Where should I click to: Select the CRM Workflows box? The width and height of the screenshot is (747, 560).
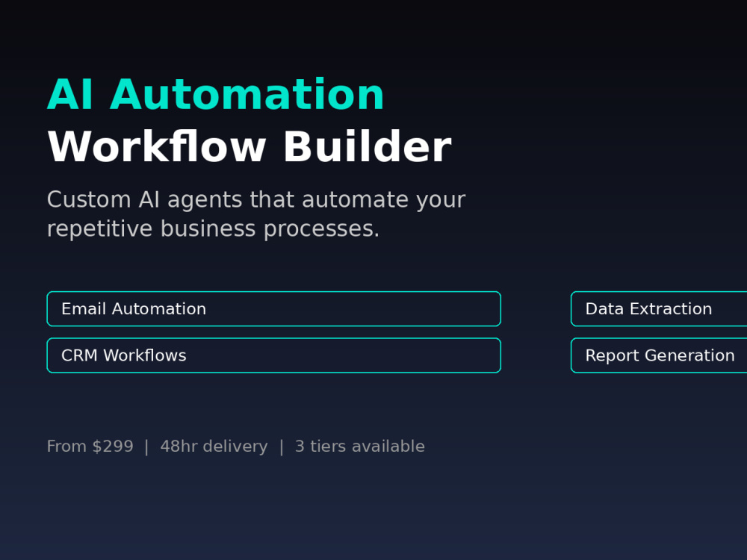(274, 355)
